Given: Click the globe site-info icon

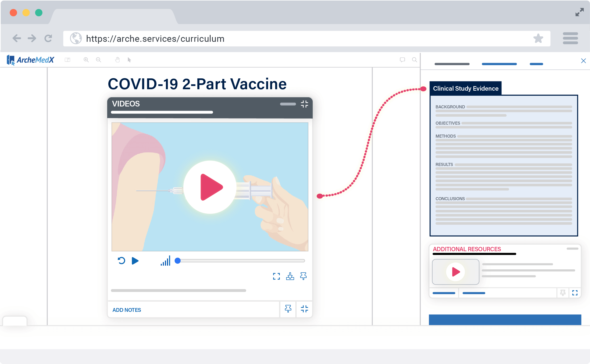Looking at the screenshot, I should [76, 38].
